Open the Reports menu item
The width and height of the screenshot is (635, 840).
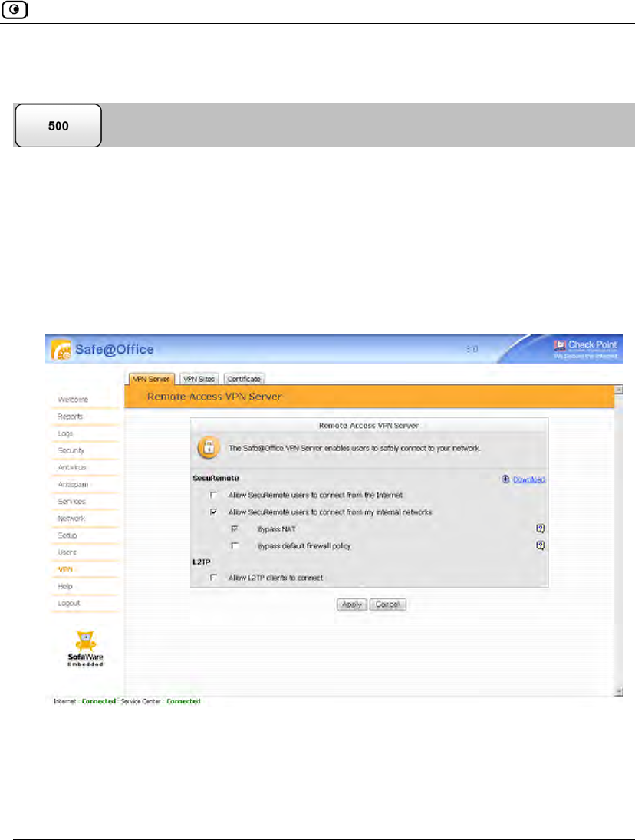[70, 417]
